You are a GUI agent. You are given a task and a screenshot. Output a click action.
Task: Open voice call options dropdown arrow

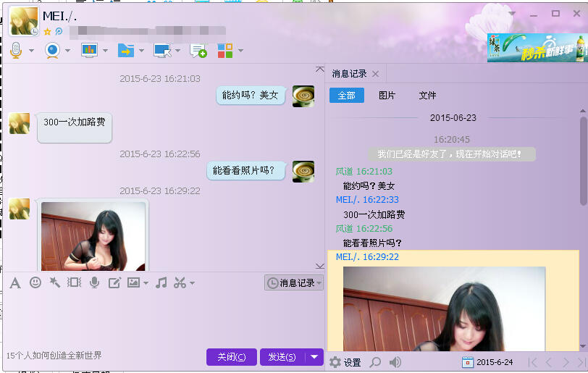tap(32, 50)
